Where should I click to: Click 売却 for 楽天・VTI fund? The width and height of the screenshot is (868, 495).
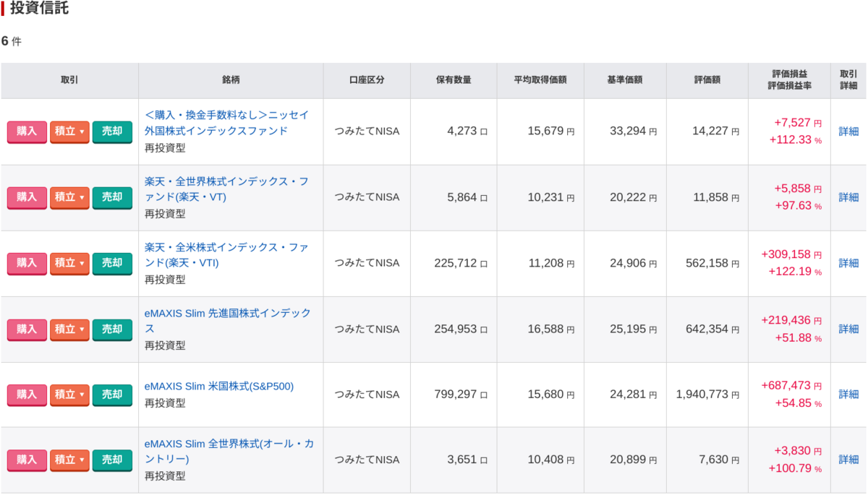pos(112,263)
